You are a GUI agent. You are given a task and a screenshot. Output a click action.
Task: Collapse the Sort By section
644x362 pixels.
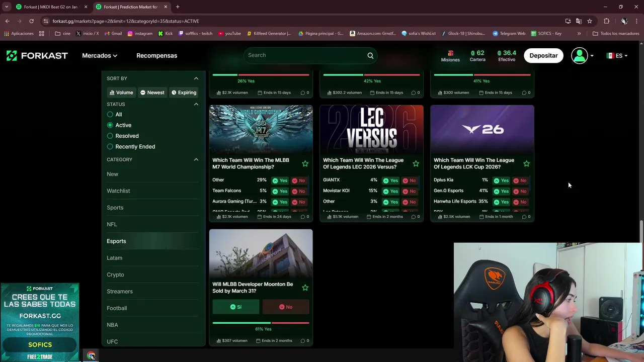coord(196,78)
